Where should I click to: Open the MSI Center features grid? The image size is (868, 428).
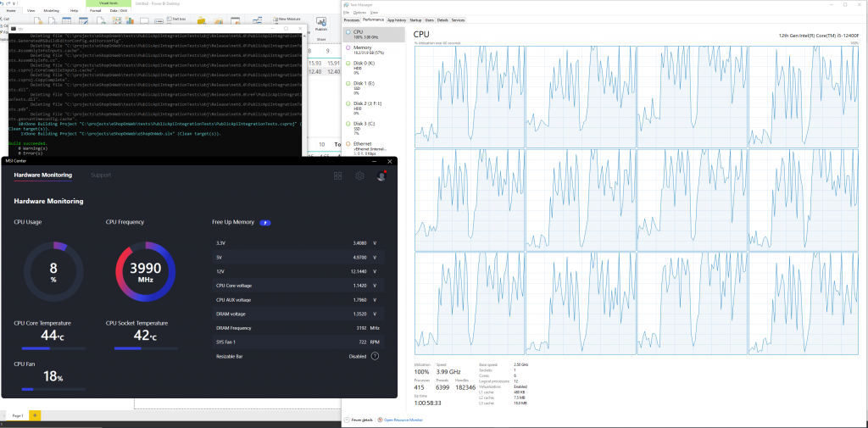pos(337,175)
